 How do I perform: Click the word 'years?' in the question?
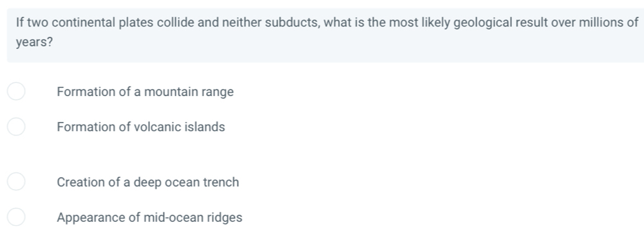[x=34, y=43]
